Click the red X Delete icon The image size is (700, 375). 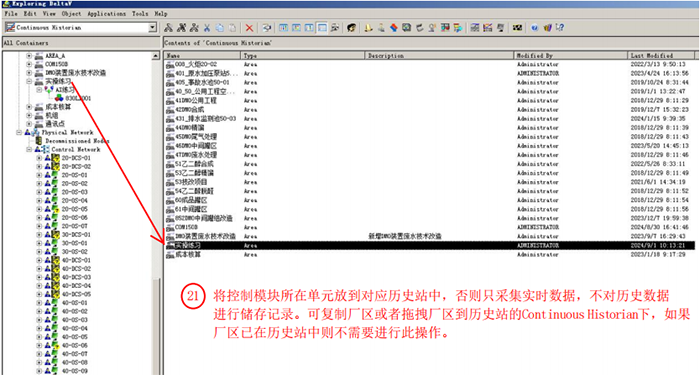pyautogui.click(x=249, y=28)
